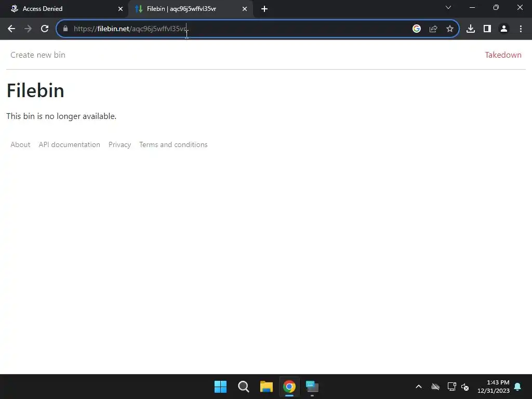
Task: Bookmark this tab with the star icon
Action: click(450, 29)
